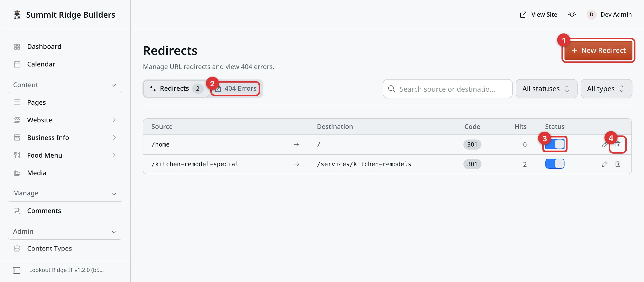This screenshot has width=644, height=282.
Task: Expand the Business Info submenu
Action: click(114, 138)
